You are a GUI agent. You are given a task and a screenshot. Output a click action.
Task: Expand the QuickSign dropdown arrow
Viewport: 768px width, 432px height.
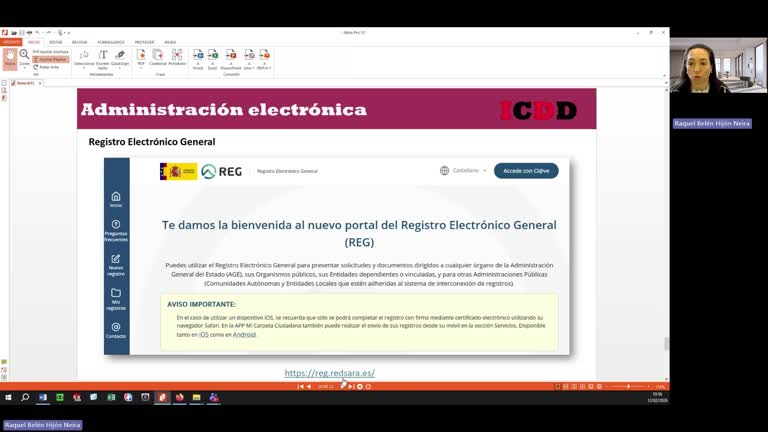120,68
